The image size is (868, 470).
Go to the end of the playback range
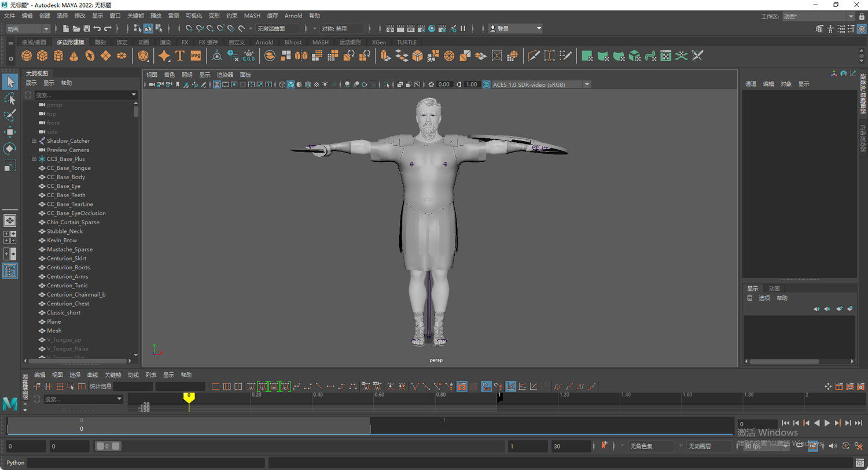(859, 423)
